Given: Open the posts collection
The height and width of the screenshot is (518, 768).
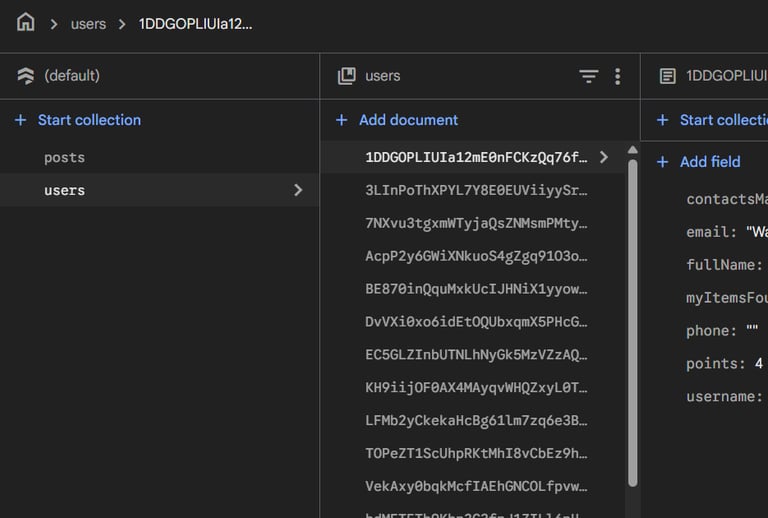Looking at the screenshot, I should coord(64,158).
